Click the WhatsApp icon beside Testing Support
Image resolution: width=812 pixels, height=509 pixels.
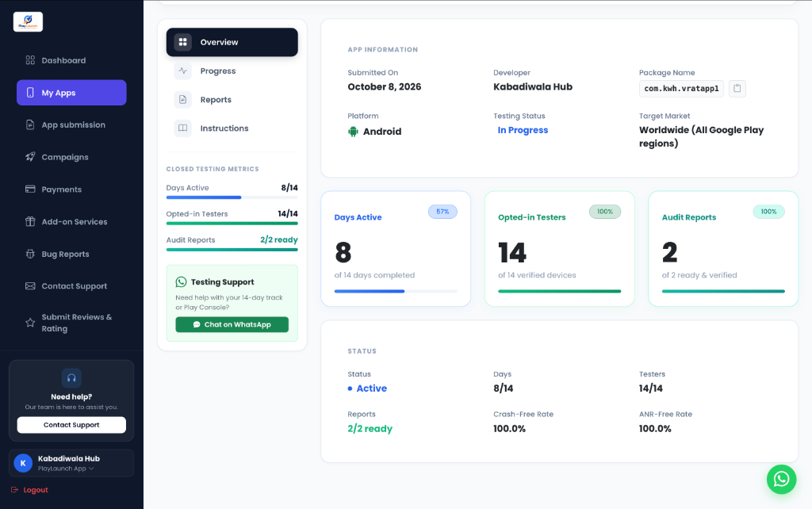coord(182,281)
